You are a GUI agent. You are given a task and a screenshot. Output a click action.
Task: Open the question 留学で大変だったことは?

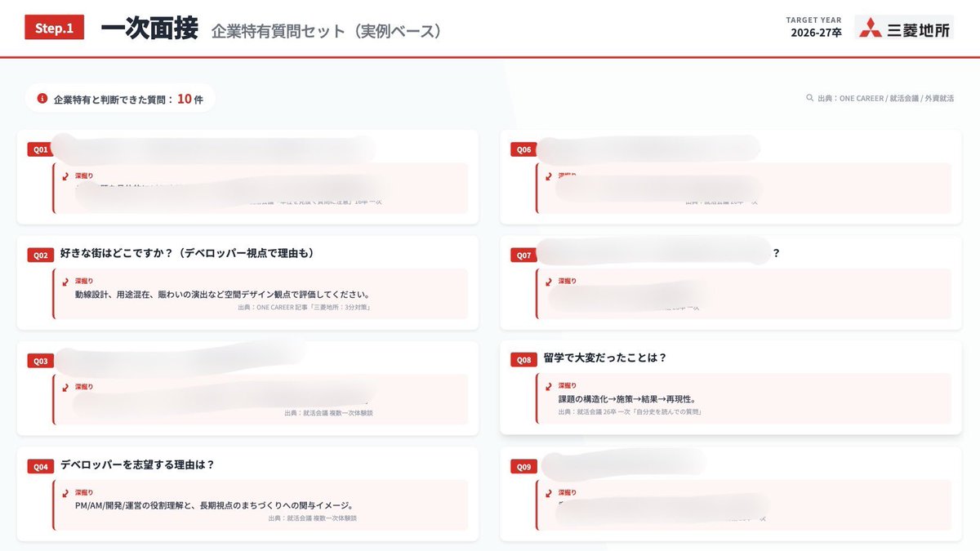point(605,358)
